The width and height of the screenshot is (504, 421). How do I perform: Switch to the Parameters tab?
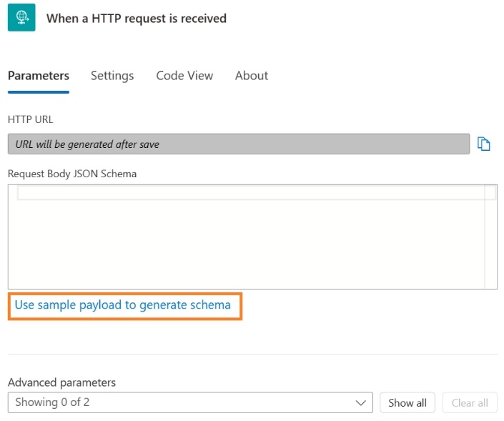39,76
